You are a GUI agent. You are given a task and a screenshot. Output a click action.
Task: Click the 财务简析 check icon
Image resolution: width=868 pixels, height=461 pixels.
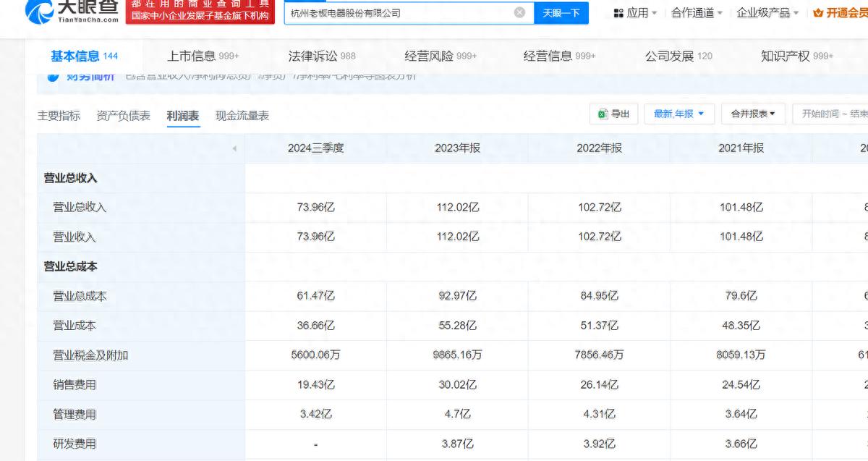point(53,77)
